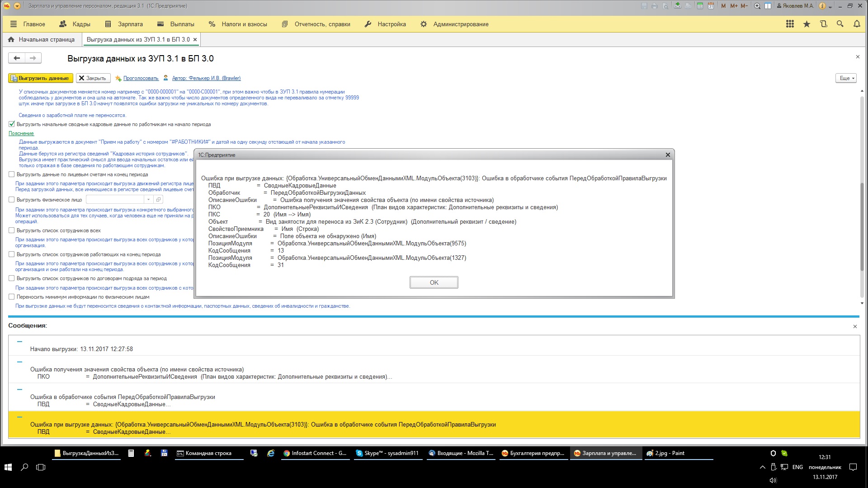Screen dimensions: 868x488
Task: Click the get-link icon with green arrow
Action: coord(677,6)
